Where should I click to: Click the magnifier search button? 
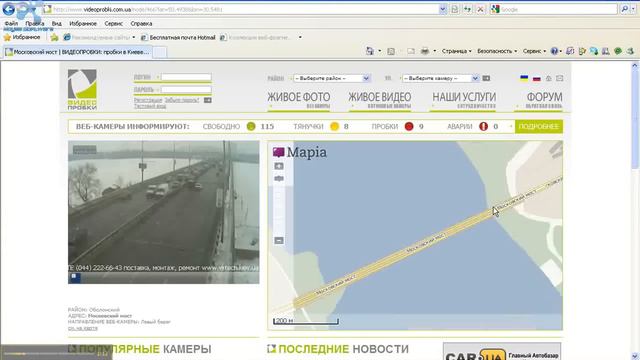(x=624, y=9)
